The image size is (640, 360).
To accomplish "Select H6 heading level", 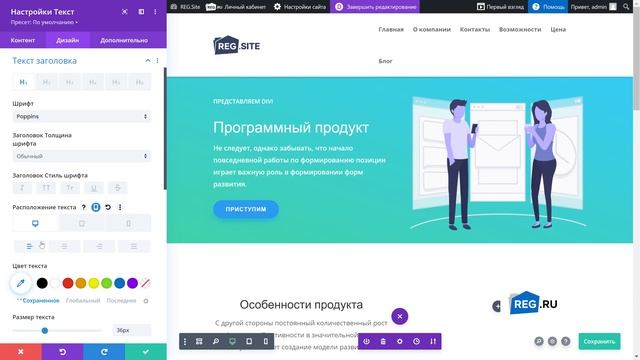I will [x=140, y=82].
